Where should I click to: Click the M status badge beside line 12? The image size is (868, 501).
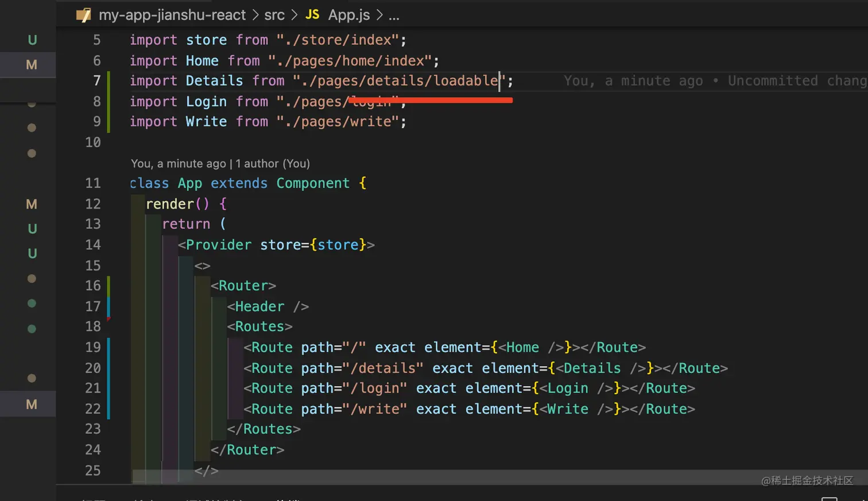pos(32,204)
